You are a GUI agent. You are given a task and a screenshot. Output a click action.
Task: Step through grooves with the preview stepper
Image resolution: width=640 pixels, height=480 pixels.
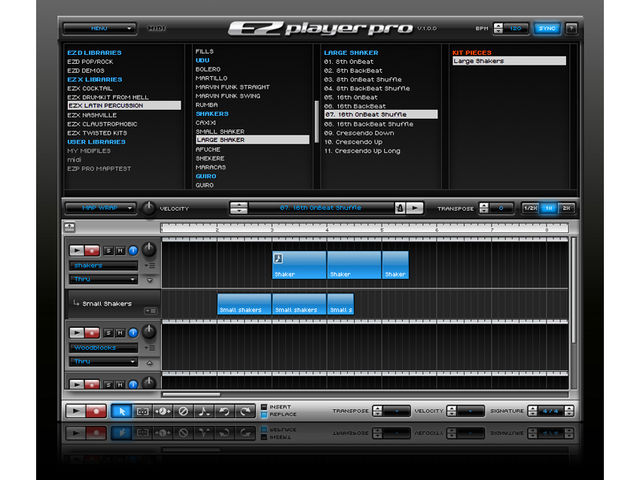[x=239, y=208]
